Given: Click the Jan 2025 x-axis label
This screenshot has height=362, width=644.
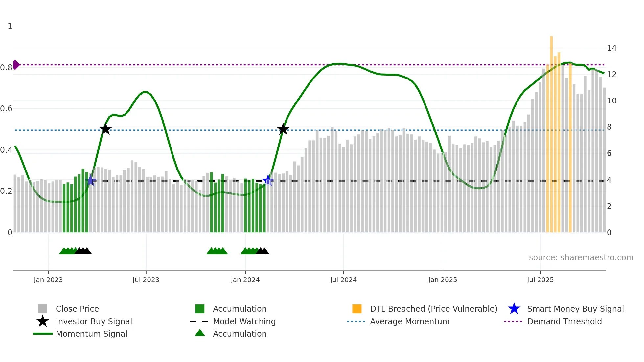Looking at the screenshot, I should click(443, 280).
